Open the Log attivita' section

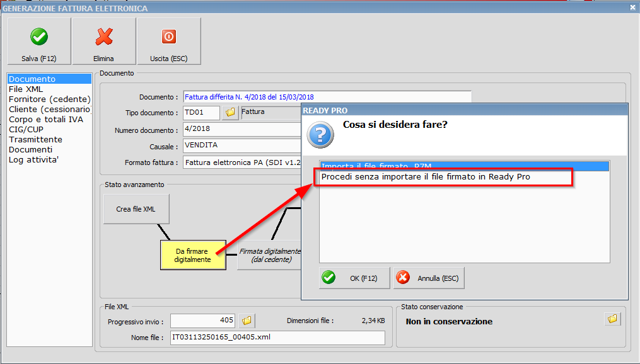[x=49, y=160]
